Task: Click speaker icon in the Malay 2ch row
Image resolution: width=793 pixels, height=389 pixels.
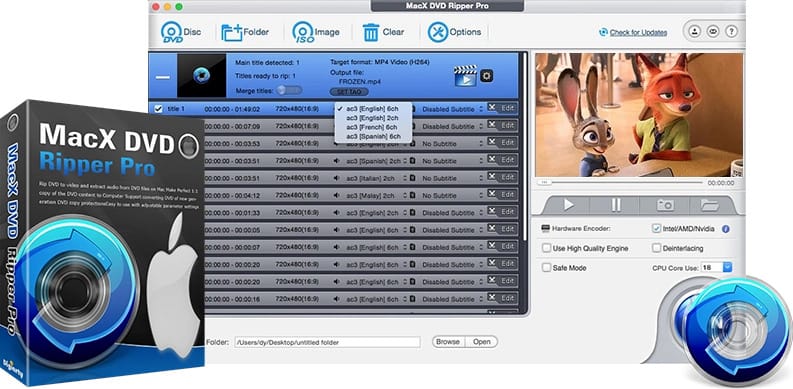Action: click(x=336, y=195)
